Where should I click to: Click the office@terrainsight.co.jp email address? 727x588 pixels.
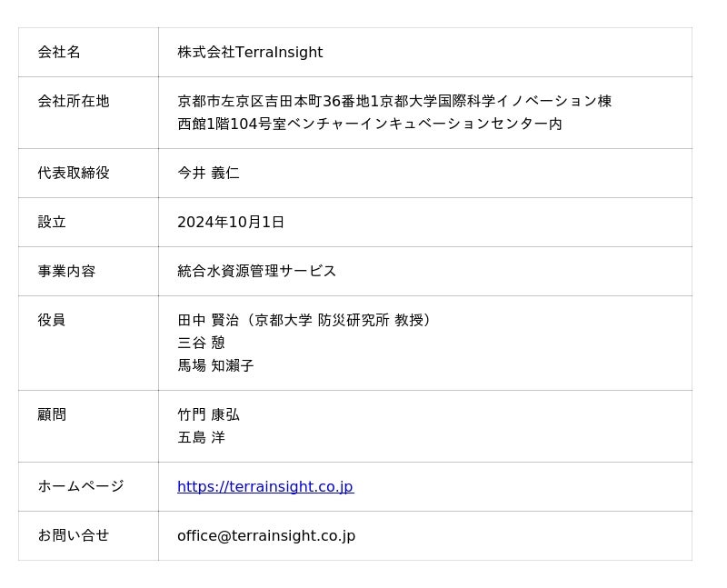(x=265, y=535)
